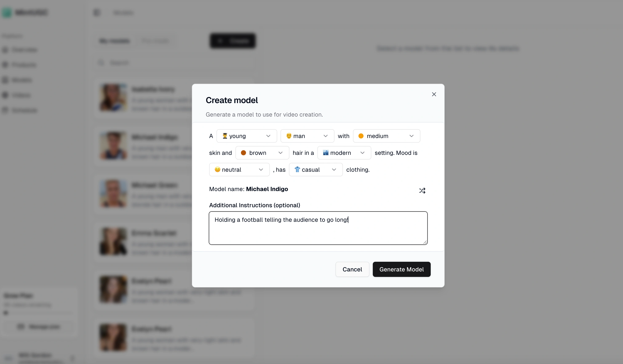
Task: Close the Create model dialog
Action: pyautogui.click(x=434, y=94)
